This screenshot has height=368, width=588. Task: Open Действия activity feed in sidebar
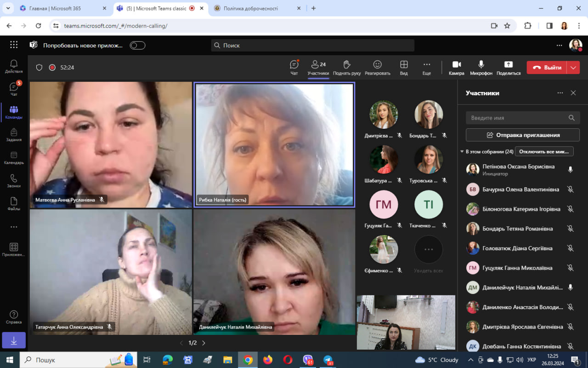pos(14,66)
